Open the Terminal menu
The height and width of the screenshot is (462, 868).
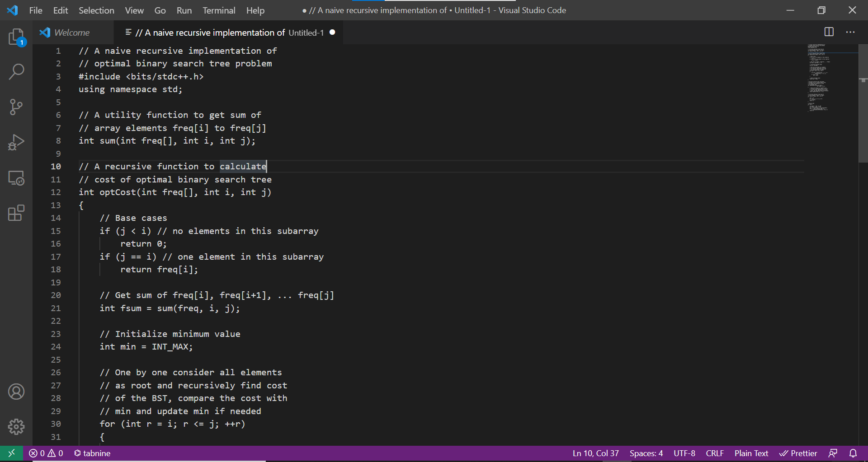[x=219, y=10]
